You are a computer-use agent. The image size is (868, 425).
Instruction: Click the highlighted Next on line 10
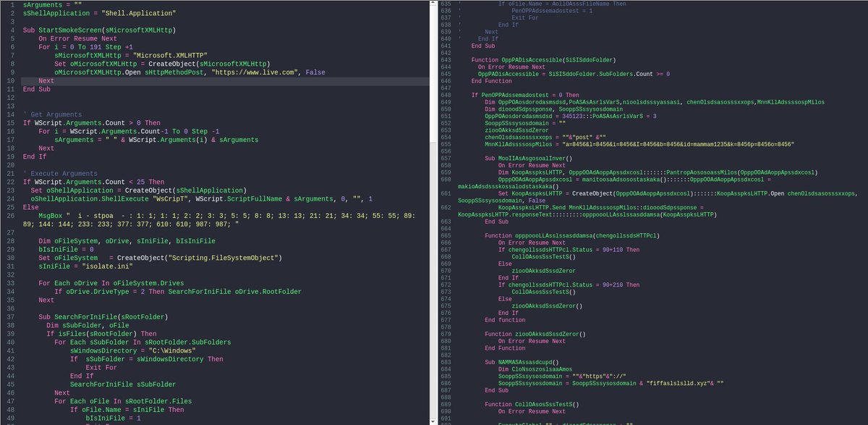46,81
